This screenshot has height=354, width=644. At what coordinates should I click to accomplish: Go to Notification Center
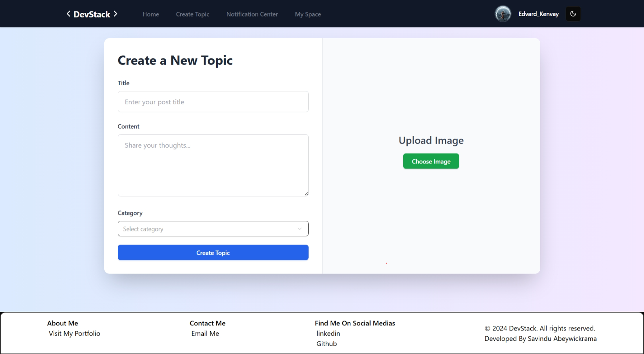252,14
